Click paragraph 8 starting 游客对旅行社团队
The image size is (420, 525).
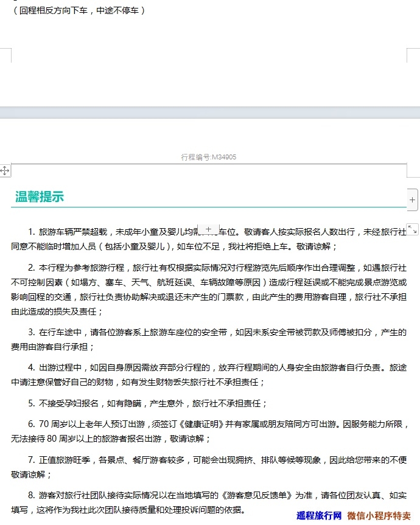pos(217,495)
